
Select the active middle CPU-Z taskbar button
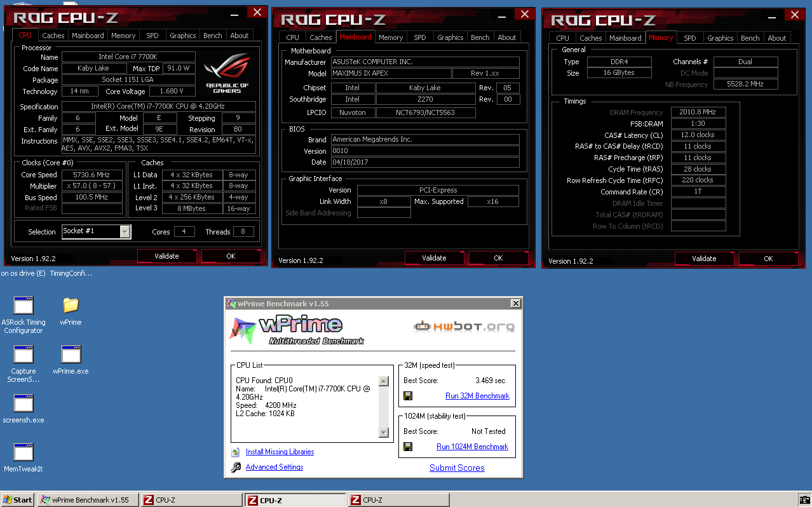[295, 500]
